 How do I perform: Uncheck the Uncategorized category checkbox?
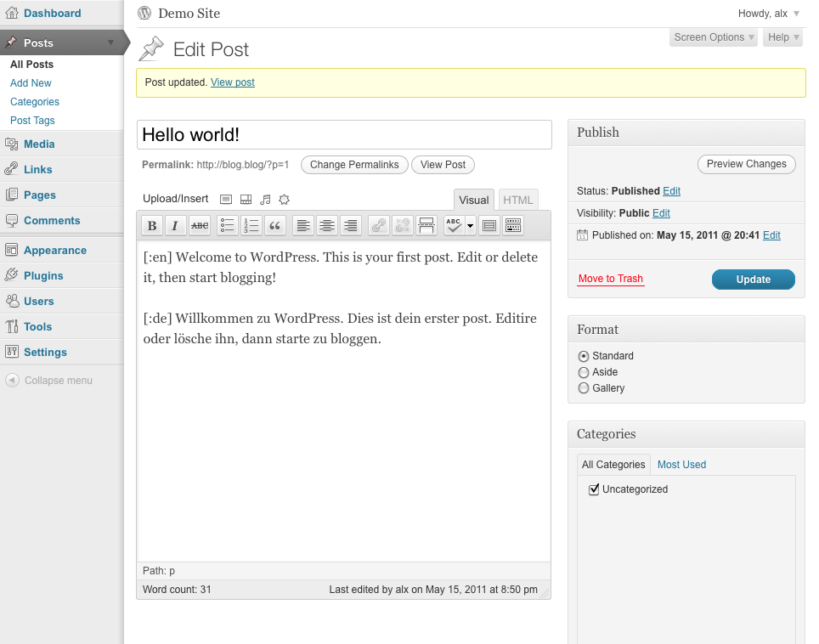[593, 489]
